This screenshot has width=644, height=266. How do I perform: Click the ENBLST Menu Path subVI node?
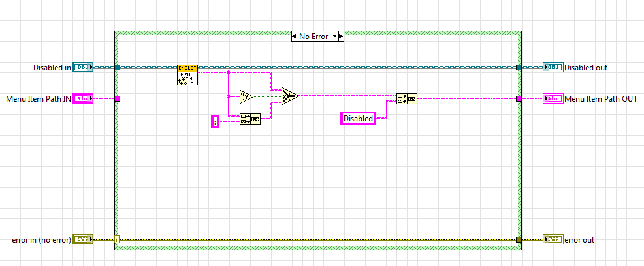(187, 76)
